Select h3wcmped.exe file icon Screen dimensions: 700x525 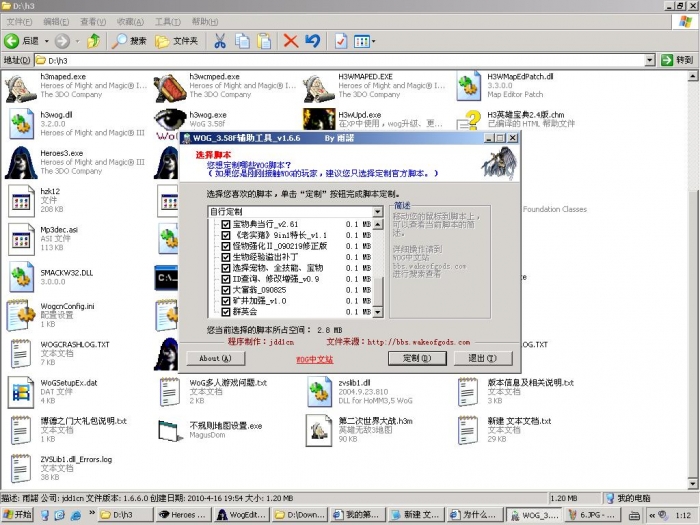169,88
